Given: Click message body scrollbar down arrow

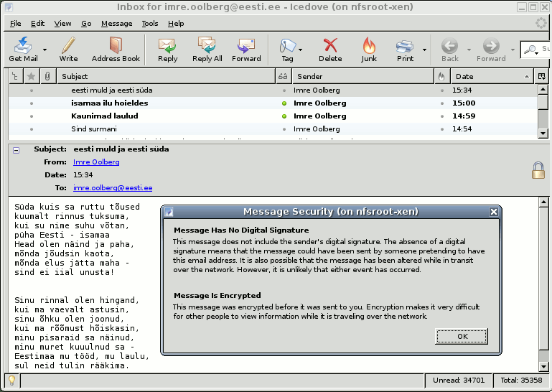Looking at the screenshot, I should pyautogui.click(x=543, y=366).
